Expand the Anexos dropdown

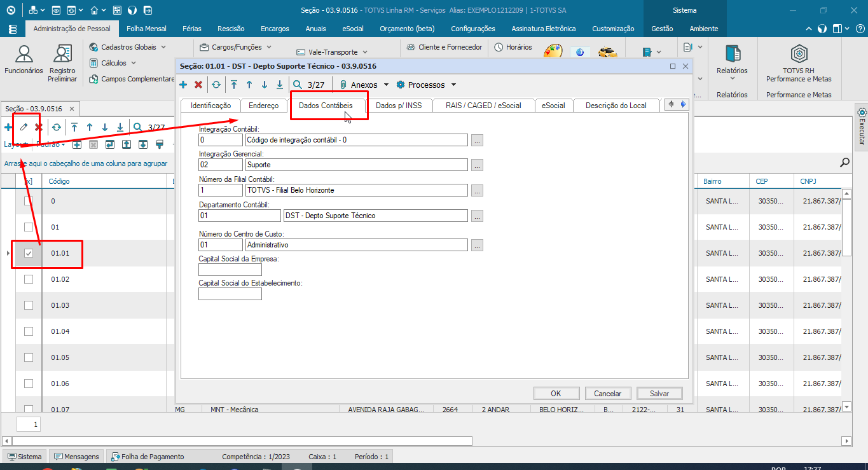point(386,85)
